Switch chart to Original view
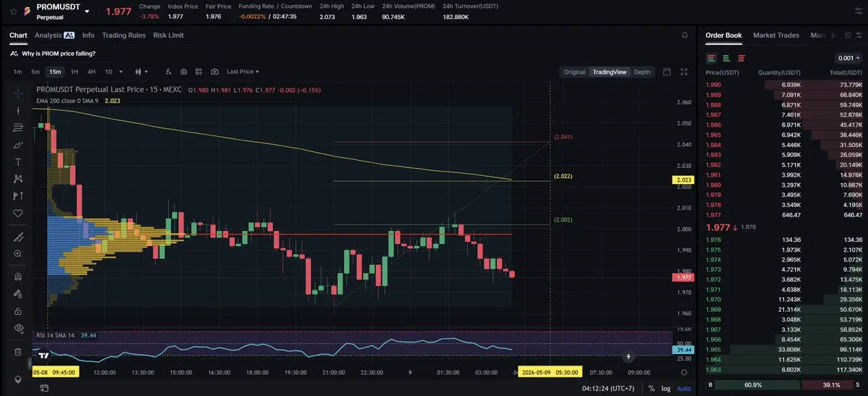 [x=575, y=72]
